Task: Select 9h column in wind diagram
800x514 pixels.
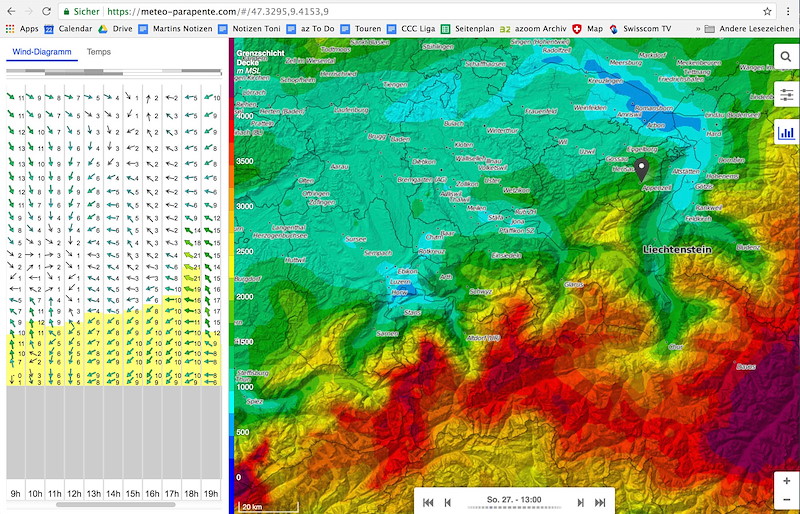Action: pos(15,494)
